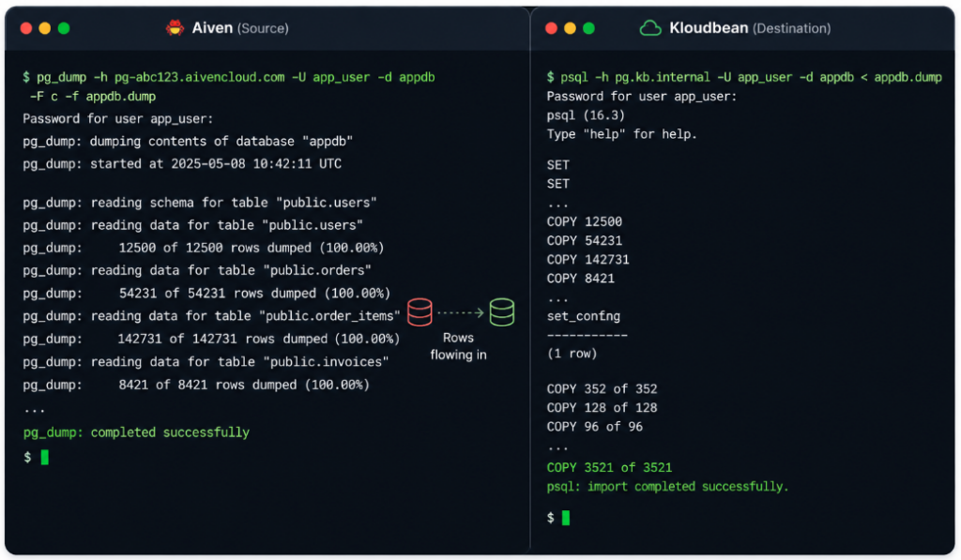
Task: Click the red source database icon
Action: tap(419, 311)
